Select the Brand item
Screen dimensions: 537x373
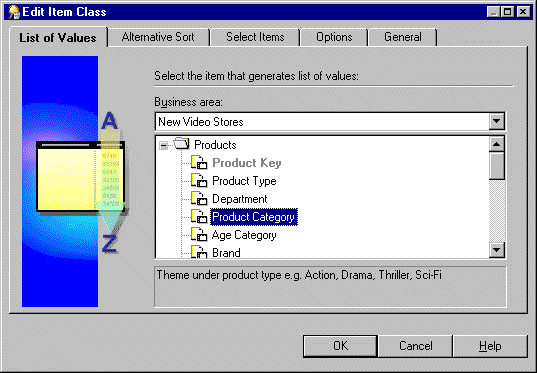[226, 253]
